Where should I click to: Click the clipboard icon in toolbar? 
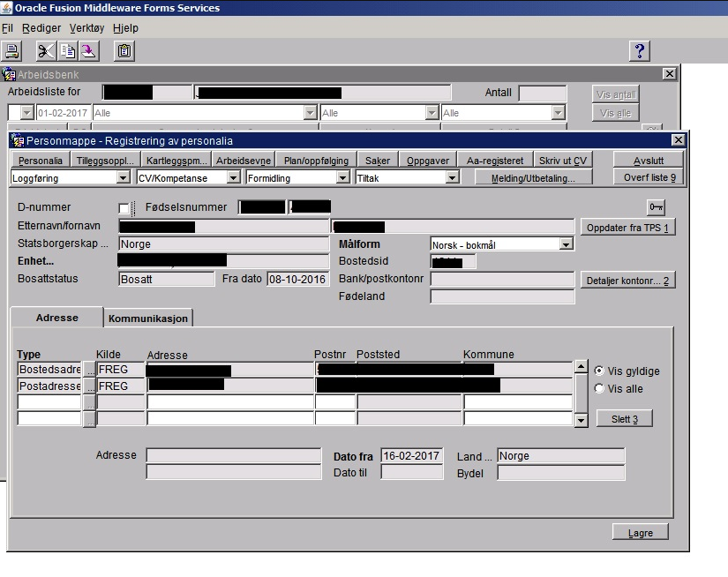124,51
